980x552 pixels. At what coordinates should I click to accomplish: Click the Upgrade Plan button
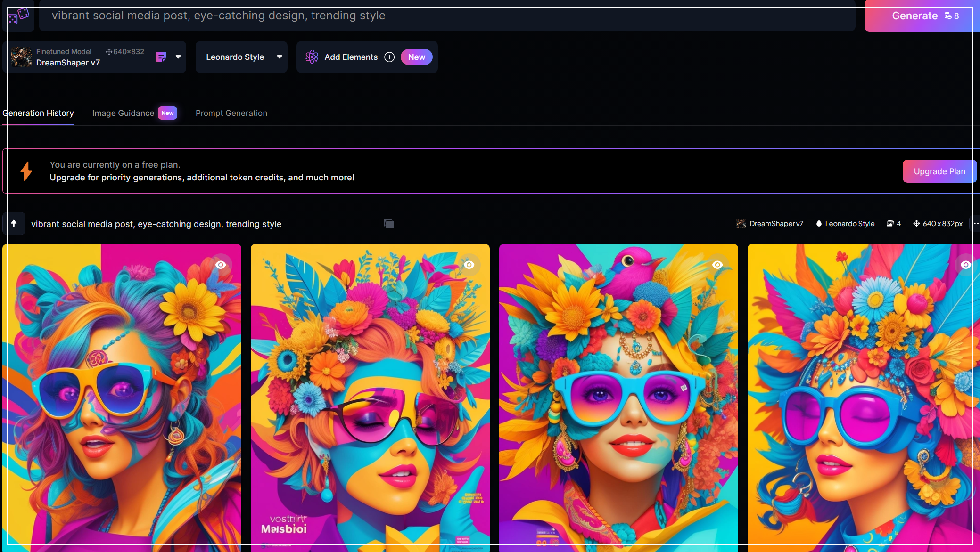pos(939,171)
